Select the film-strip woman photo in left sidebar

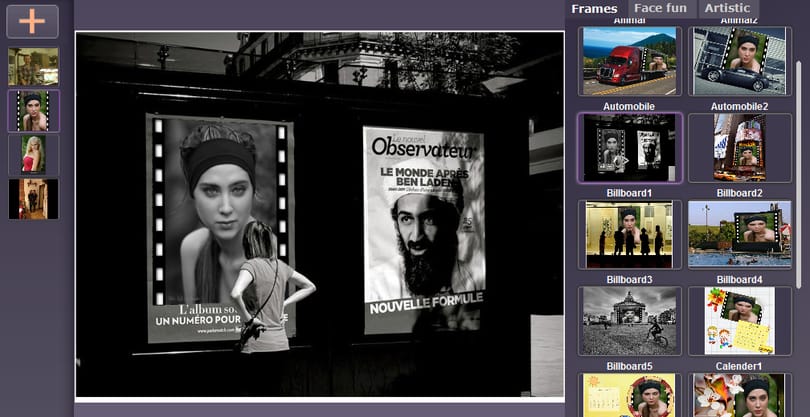pos(34,111)
